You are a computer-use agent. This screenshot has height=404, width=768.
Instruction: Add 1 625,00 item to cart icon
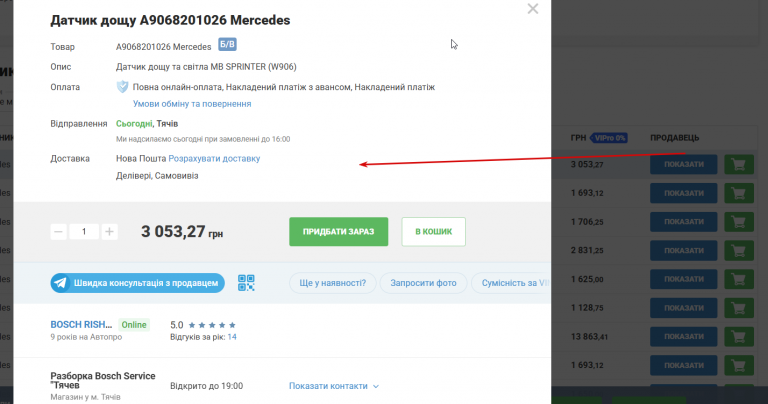click(739, 279)
